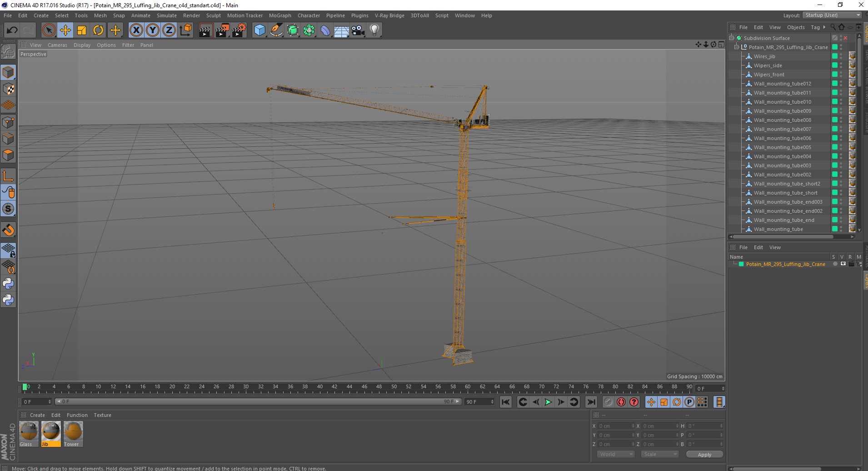This screenshot has height=471, width=868.
Task: Toggle X axis lock
Action: [x=136, y=30]
